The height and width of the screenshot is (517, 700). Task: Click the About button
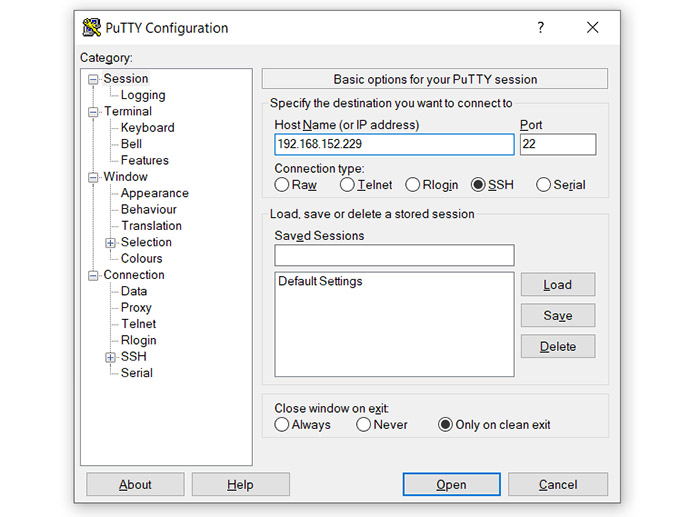pyautogui.click(x=135, y=484)
